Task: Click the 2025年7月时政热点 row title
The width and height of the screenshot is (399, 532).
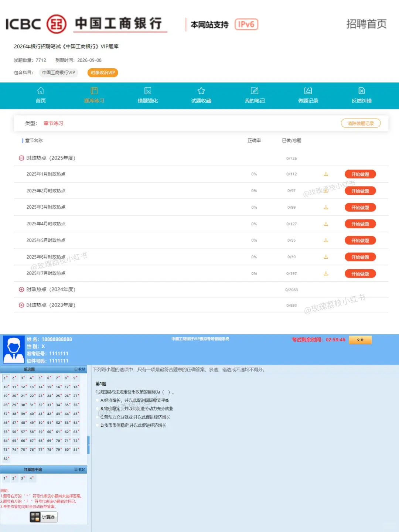Action: [46, 273]
